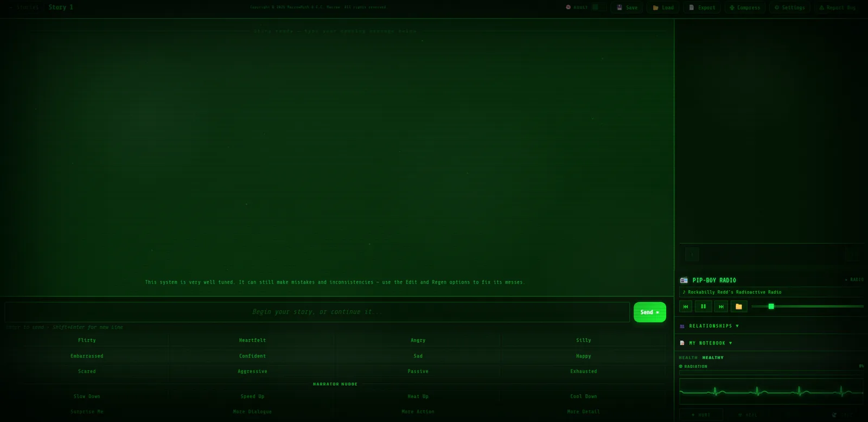Click the copyright notice text

318,8
